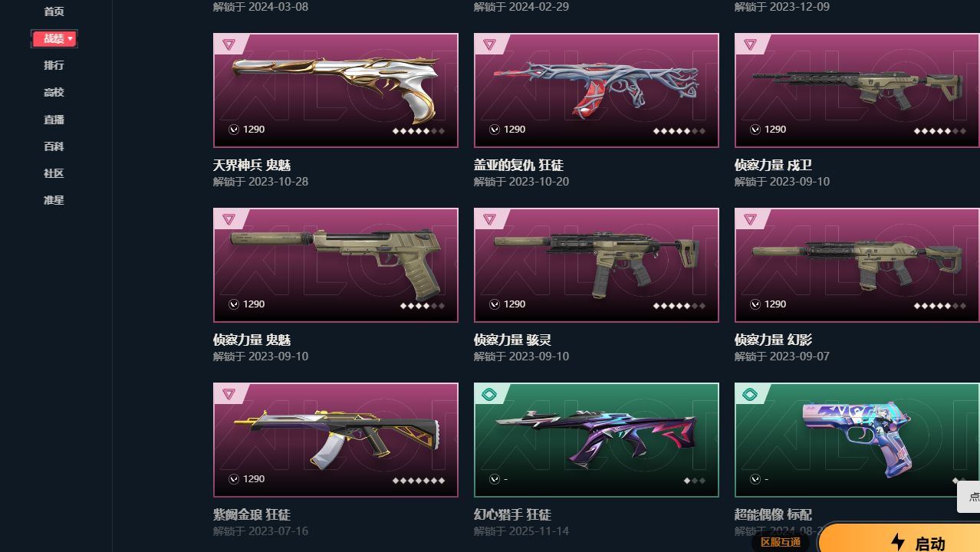Open the 高校 sidebar item
Image resolution: width=980 pixels, height=552 pixels.
click(54, 92)
